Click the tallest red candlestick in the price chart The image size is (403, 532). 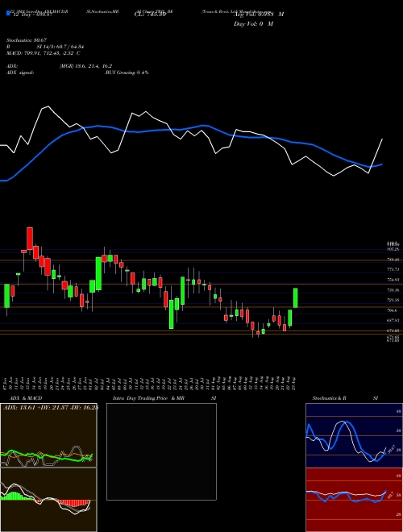(30, 239)
